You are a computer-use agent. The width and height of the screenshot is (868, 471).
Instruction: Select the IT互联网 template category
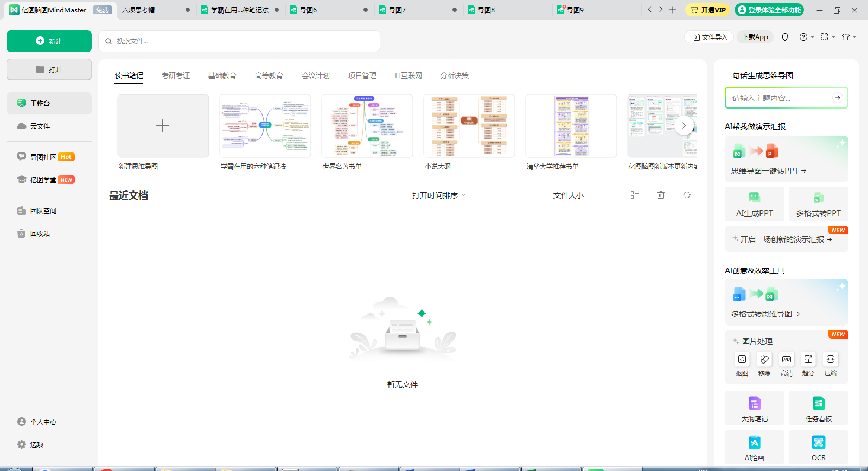pyautogui.click(x=409, y=75)
